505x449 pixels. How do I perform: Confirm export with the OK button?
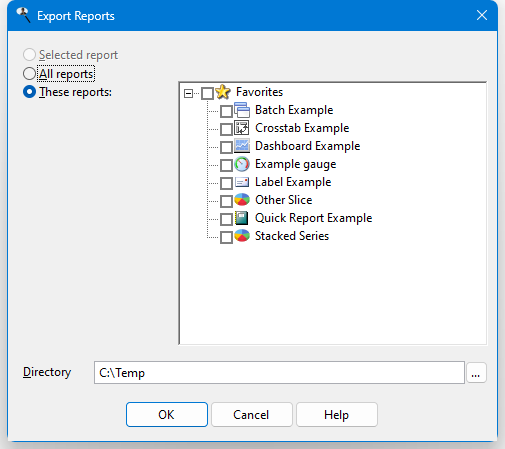(167, 415)
